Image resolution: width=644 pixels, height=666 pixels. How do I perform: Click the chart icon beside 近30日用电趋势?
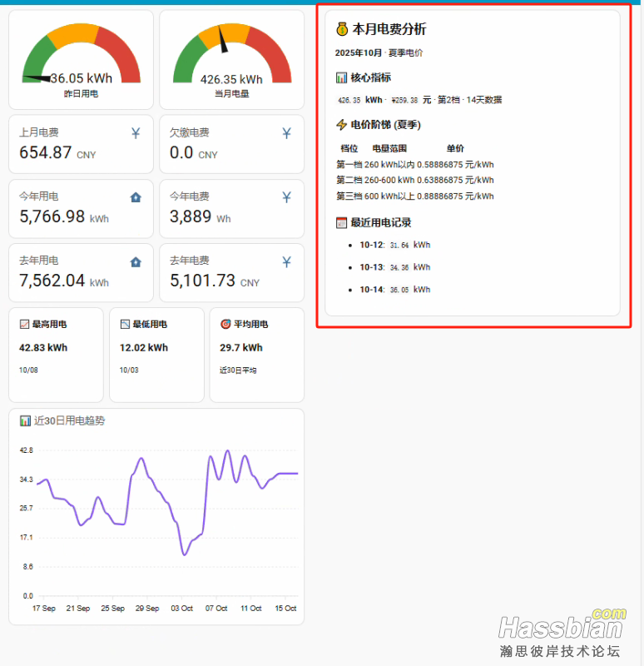[x=25, y=421]
